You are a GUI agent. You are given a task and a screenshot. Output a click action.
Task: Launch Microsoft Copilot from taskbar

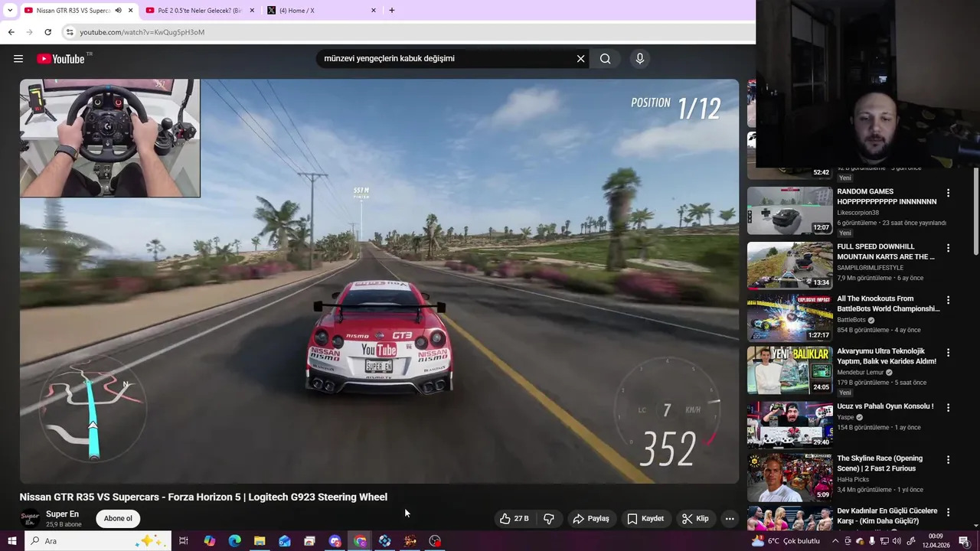click(x=210, y=541)
